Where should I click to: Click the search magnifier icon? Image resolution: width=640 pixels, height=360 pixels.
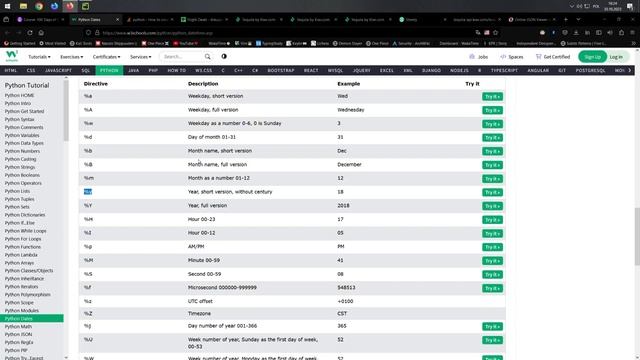[208, 57]
